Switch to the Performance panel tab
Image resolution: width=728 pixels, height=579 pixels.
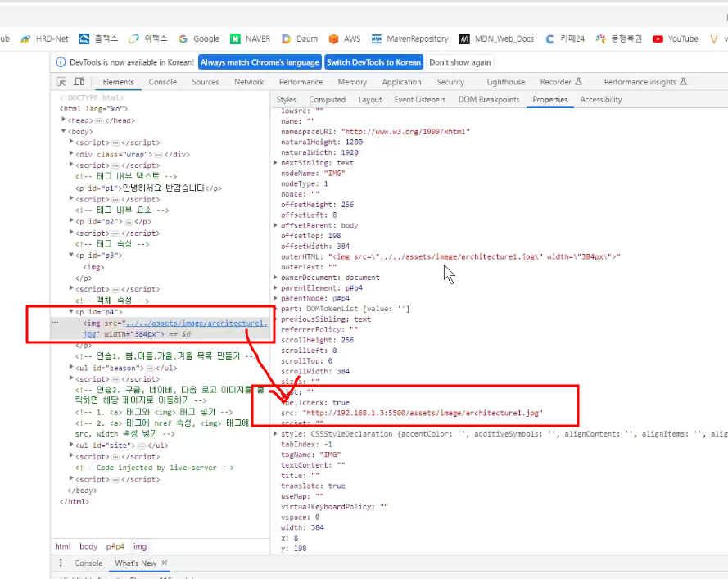(301, 82)
